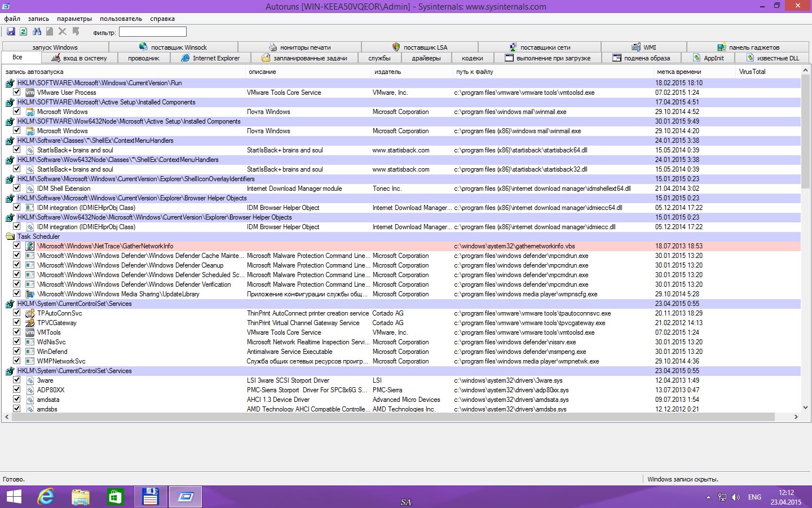Viewport: 812px width, 508px height.
Task: Toggle the GatherNetworkInfo task checkbox
Action: tap(17, 246)
